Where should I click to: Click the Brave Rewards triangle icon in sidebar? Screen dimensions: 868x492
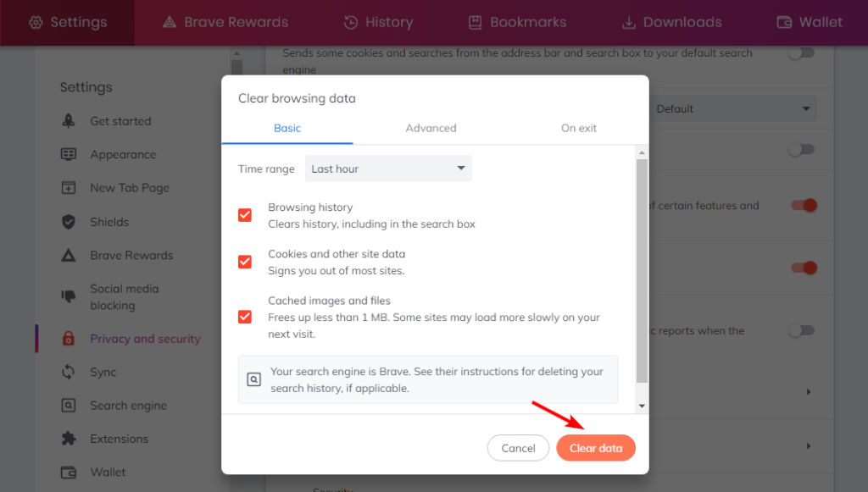(x=68, y=256)
